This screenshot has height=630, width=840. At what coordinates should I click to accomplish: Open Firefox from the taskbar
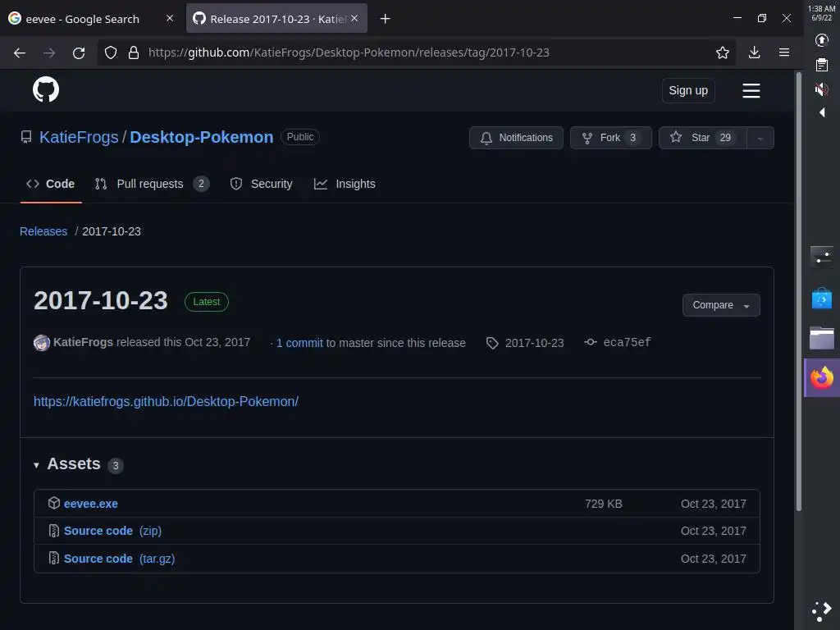(x=822, y=378)
